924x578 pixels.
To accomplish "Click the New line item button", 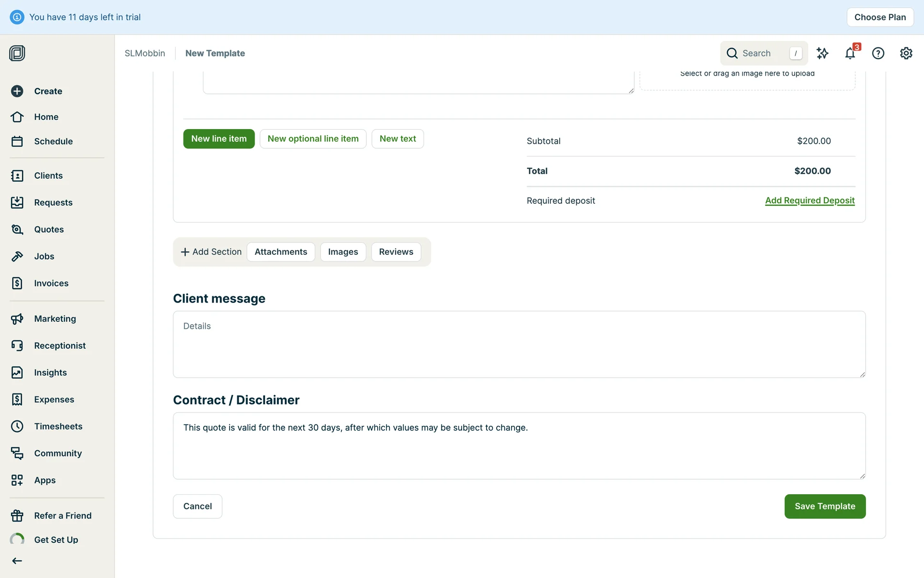I will point(218,139).
